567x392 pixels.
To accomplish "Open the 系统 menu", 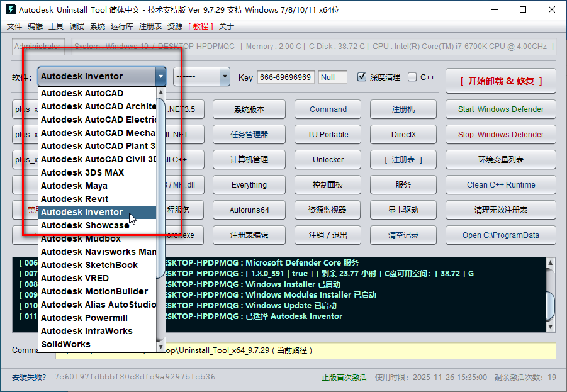I will pyautogui.click(x=98, y=26).
